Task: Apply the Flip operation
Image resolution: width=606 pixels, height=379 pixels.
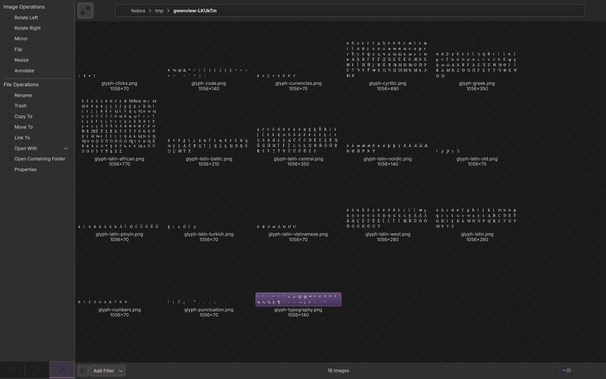Action: (x=18, y=49)
